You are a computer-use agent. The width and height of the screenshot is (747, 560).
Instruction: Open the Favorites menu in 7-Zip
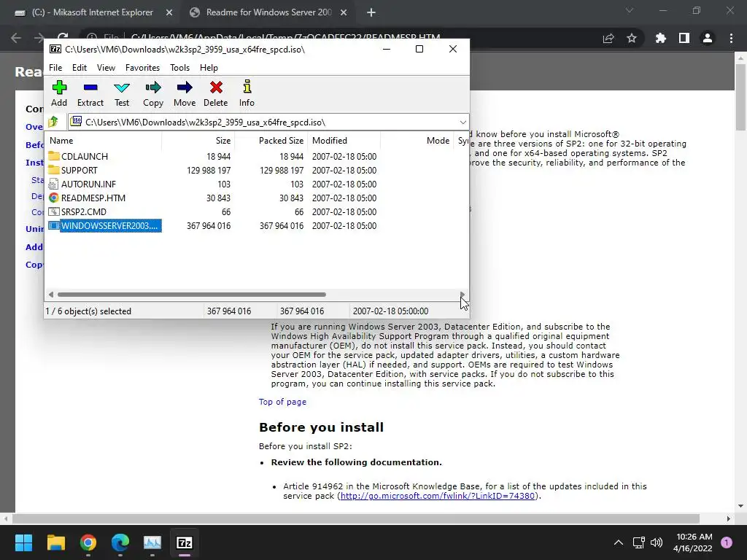tap(142, 68)
